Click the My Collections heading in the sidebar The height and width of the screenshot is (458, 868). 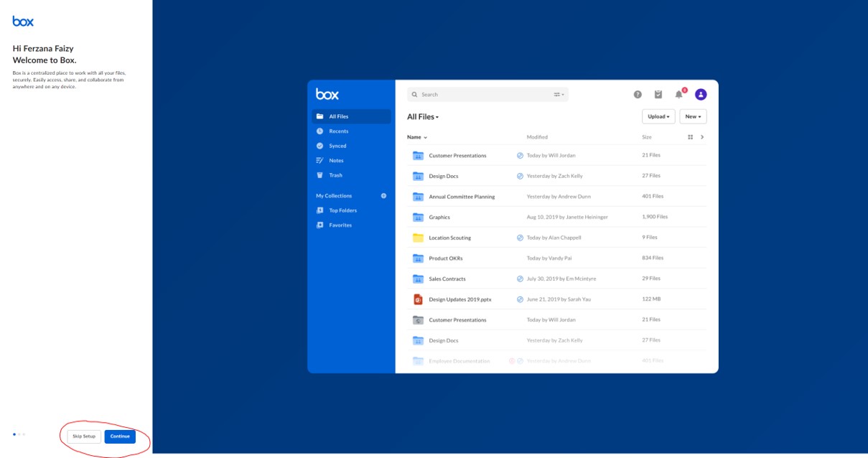[334, 196]
